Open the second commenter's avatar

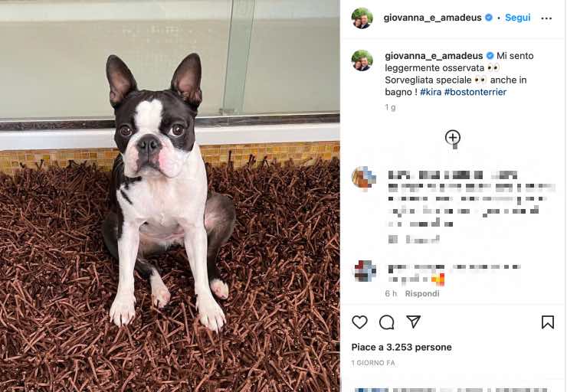(x=365, y=271)
